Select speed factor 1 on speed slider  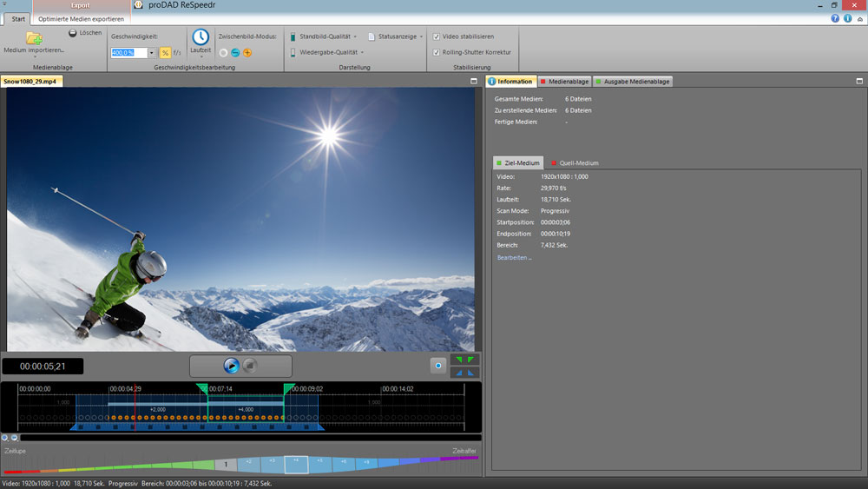[x=226, y=465]
